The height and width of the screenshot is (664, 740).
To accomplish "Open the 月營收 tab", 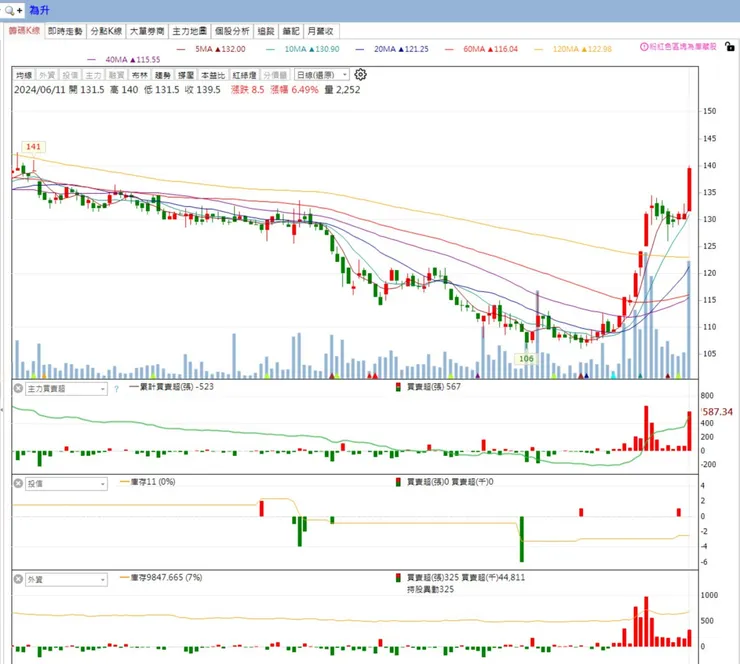I will (x=321, y=31).
